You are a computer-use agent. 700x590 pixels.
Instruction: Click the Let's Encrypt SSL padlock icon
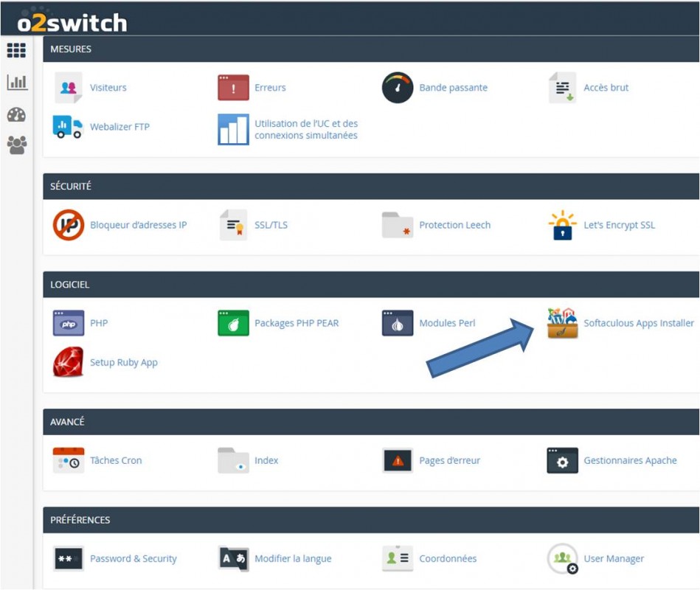pos(563,225)
